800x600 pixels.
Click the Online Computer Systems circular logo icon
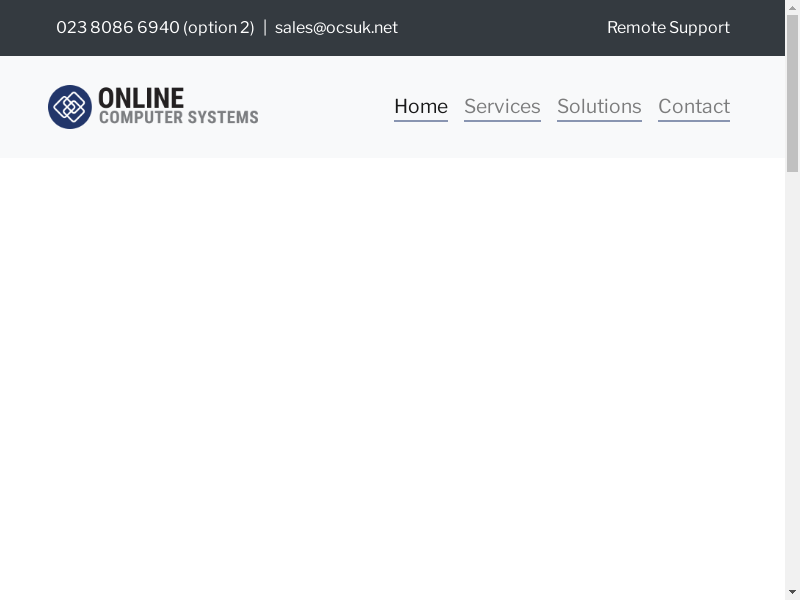[70, 107]
